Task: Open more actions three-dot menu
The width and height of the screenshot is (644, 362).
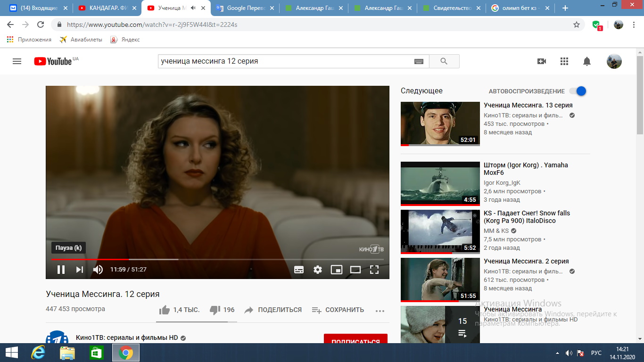Action: tap(380, 311)
